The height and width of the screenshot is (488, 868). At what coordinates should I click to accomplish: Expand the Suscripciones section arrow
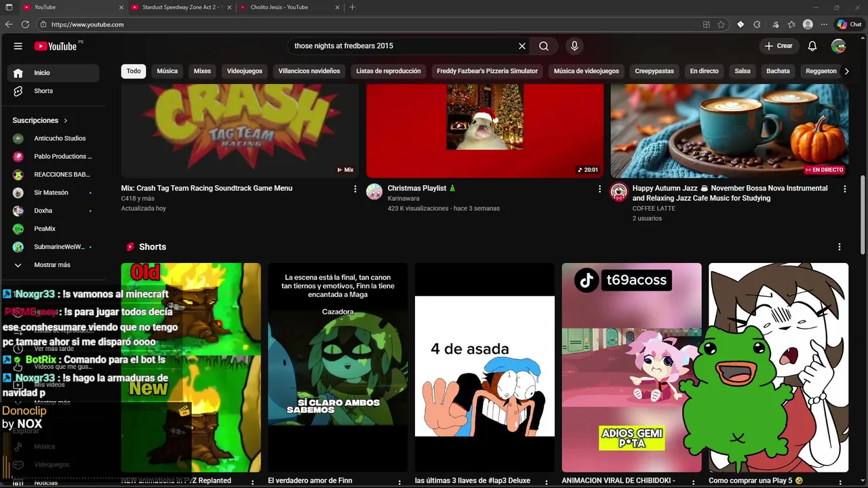tap(66, 121)
